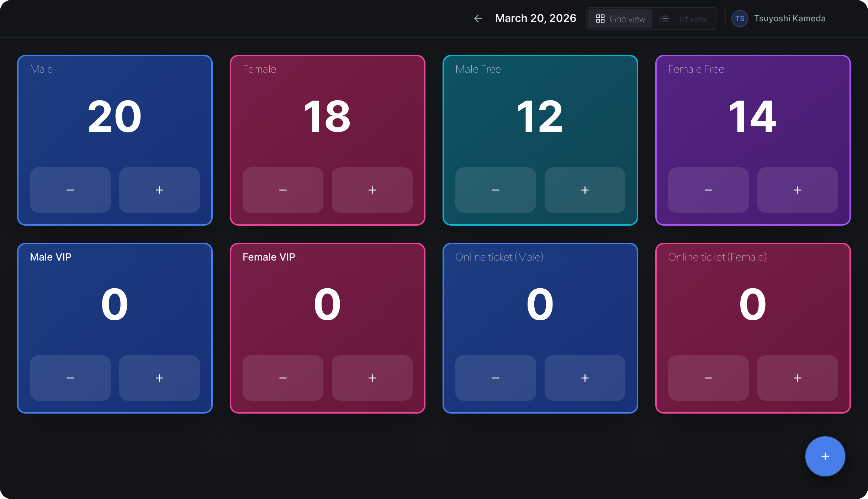The image size is (868, 499).
Task: Increase the Female Free count
Action: [x=798, y=190]
